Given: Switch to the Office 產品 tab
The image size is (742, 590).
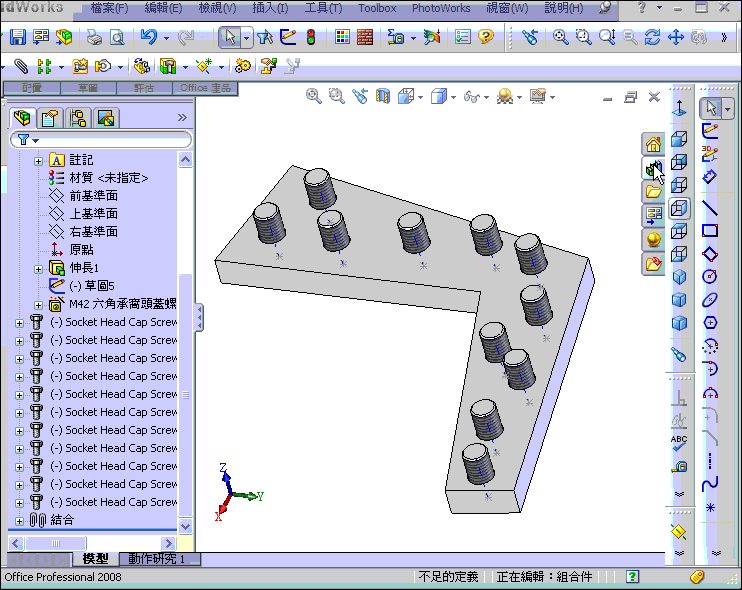Looking at the screenshot, I should pos(205,88).
